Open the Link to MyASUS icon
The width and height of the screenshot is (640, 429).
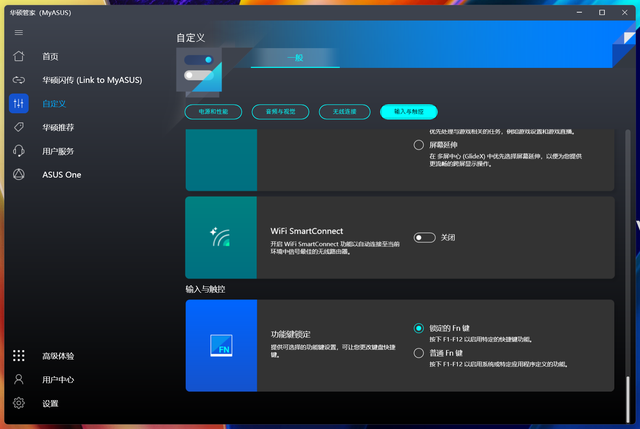click(19, 80)
